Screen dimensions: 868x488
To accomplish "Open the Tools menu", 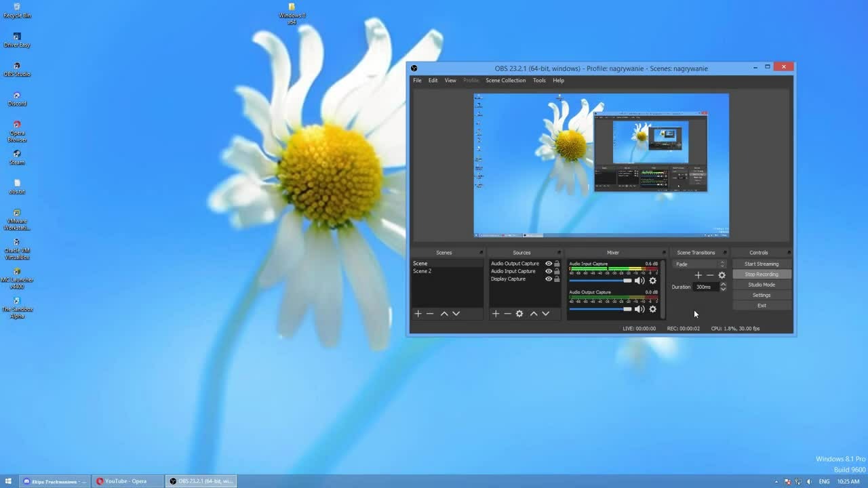I will tap(539, 80).
